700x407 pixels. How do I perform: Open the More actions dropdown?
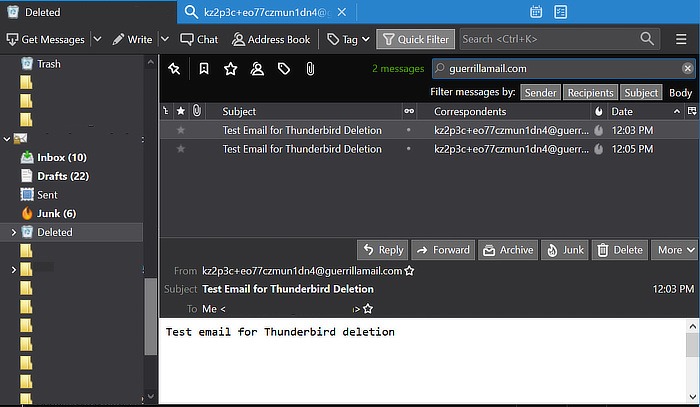675,250
